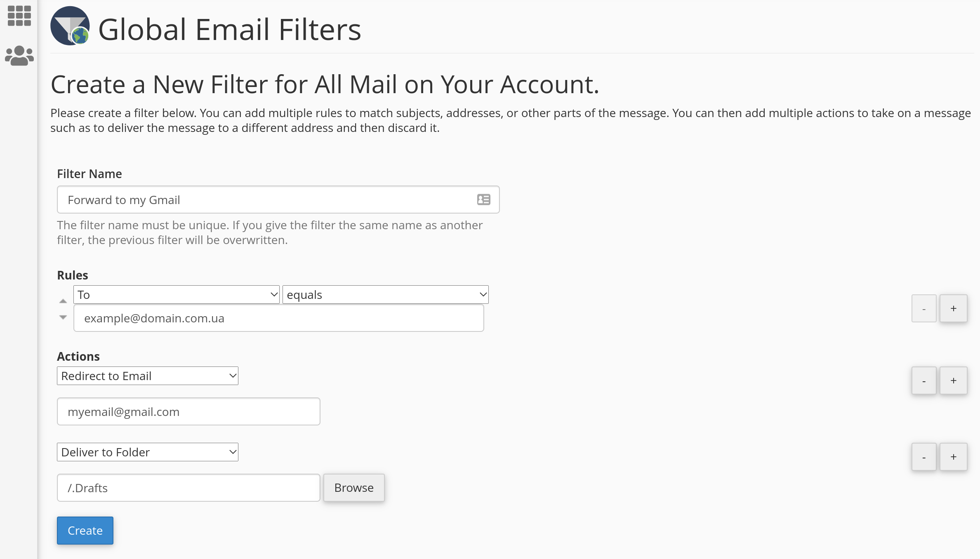The width and height of the screenshot is (980, 559).
Task: Add a new rule with plus button
Action: [953, 308]
